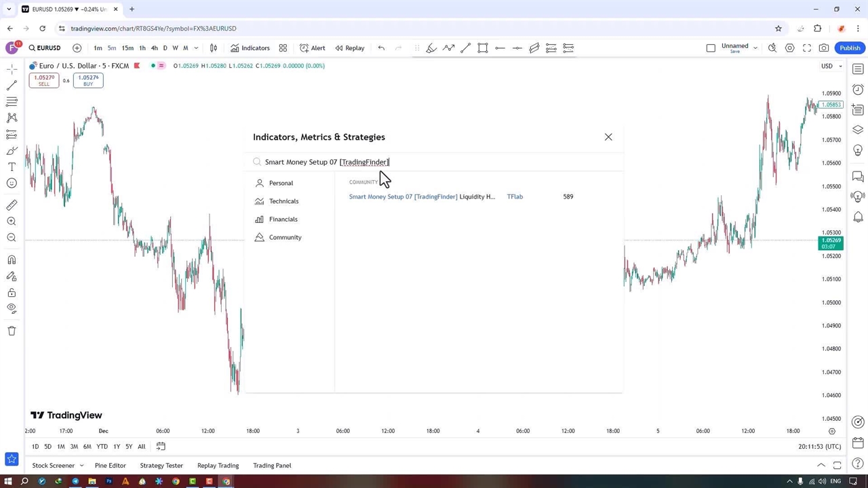Close the Indicators dialog
Screen dimensions: 868x488
(608, 137)
